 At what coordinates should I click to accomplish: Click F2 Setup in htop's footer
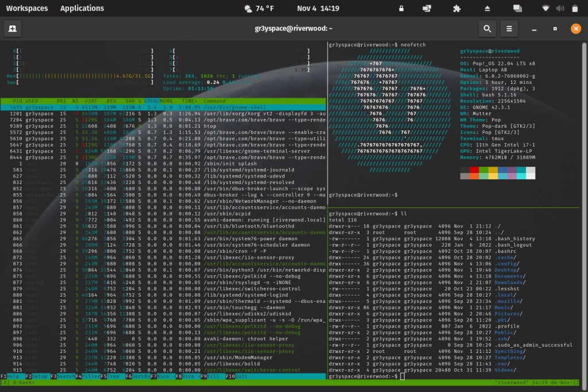38,376
